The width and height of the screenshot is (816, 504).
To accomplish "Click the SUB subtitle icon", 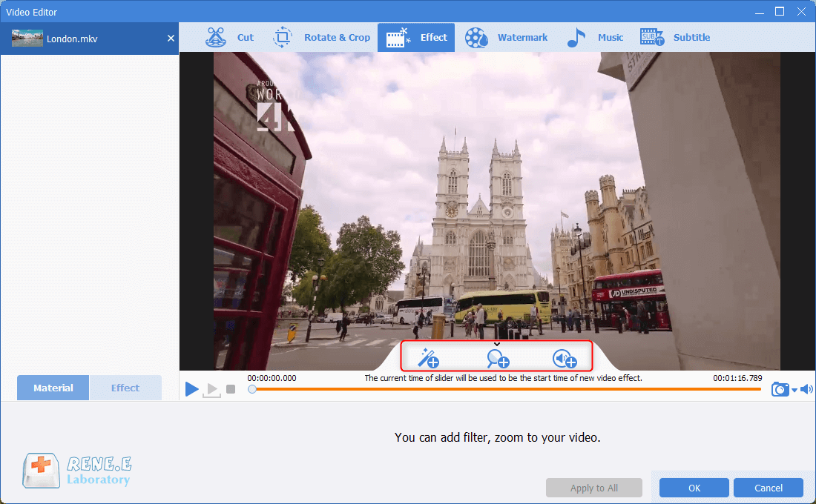I will 651,38.
